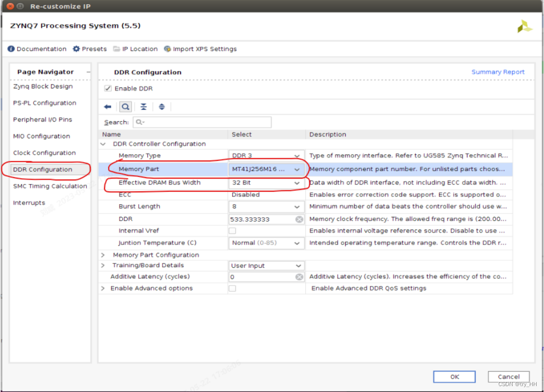
Task: Click the Presets gear icon
Action: click(76, 49)
